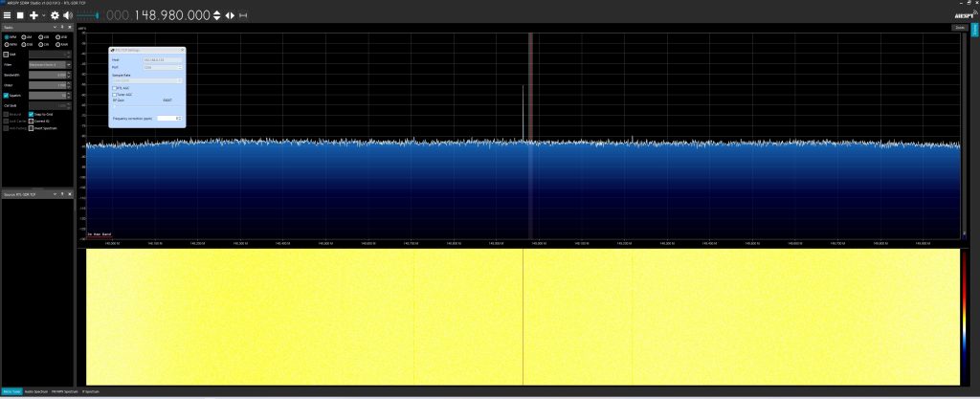The image size is (980, 399).
Task: Expand the arrow beside the plus icon
Action: (x=43, y=15)
